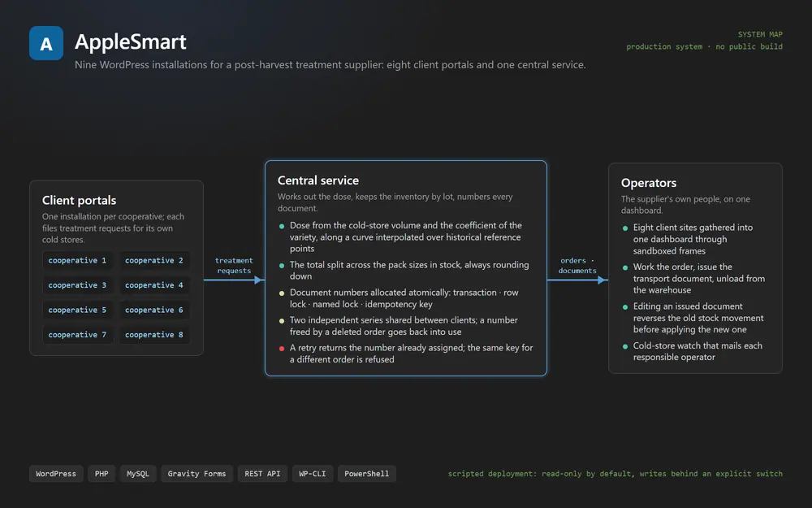
Task: Click the "SYSTEM MAP" label
Action: [x=760, y=34]
